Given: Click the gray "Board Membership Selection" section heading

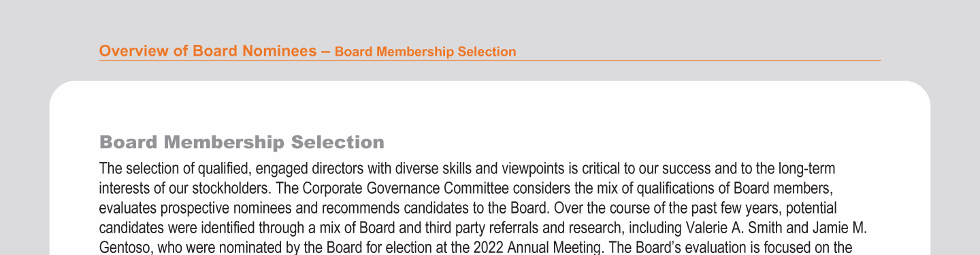Looking at the screenshot, I should click(x=242, y=142).
